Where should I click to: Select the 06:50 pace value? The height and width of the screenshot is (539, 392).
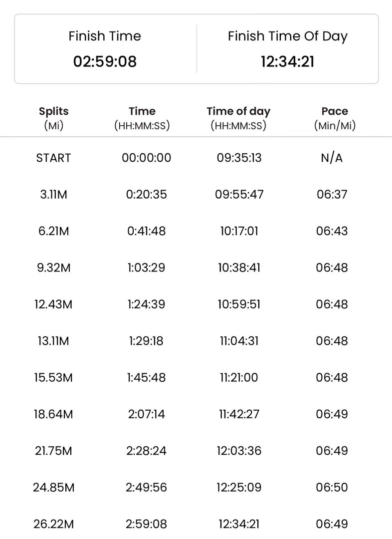coord(332,487)
